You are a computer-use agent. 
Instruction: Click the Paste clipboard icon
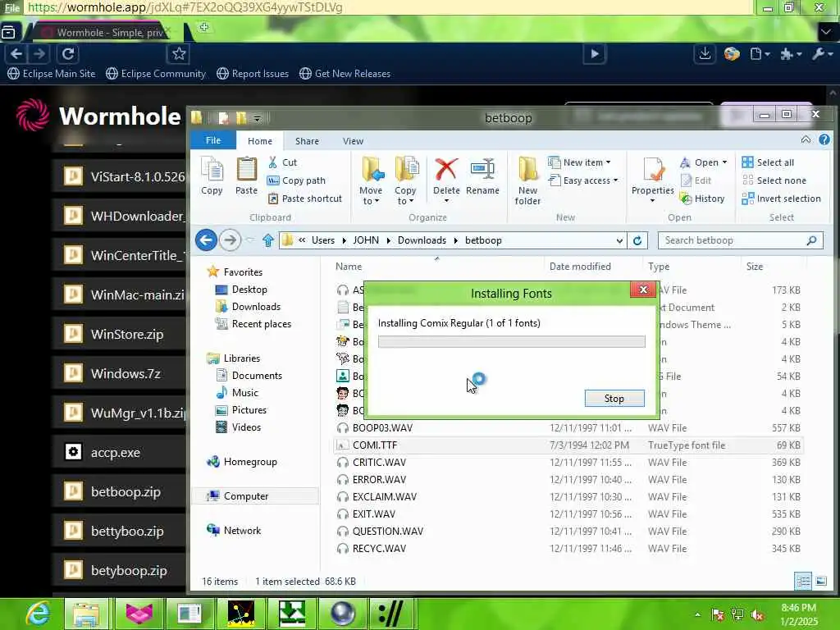point(246,176)
